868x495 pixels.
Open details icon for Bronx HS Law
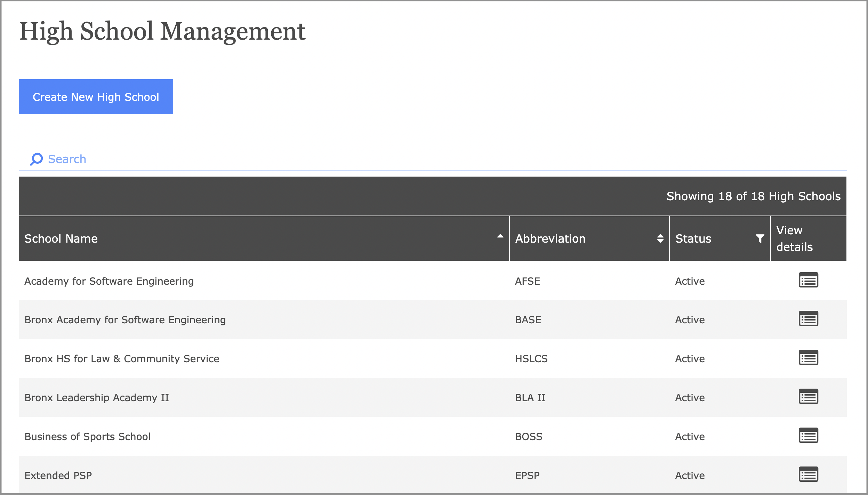(x=808, y=358)
